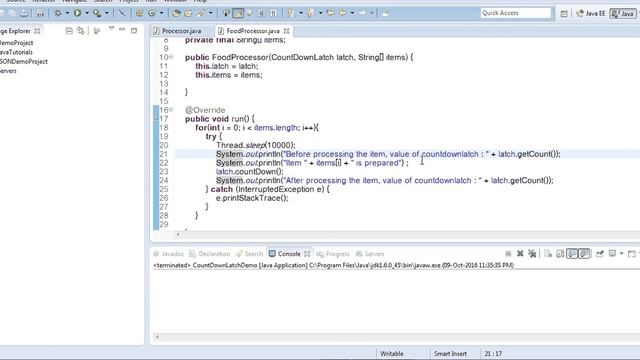Click the green Run button
The height and width of the screenshot is (360, 640).
coord(77,13)
